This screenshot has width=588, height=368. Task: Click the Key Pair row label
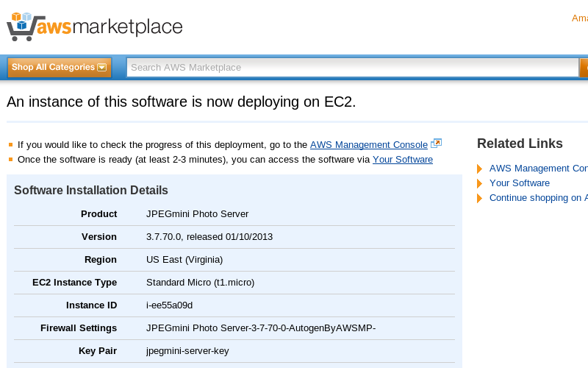pos(98,351)
